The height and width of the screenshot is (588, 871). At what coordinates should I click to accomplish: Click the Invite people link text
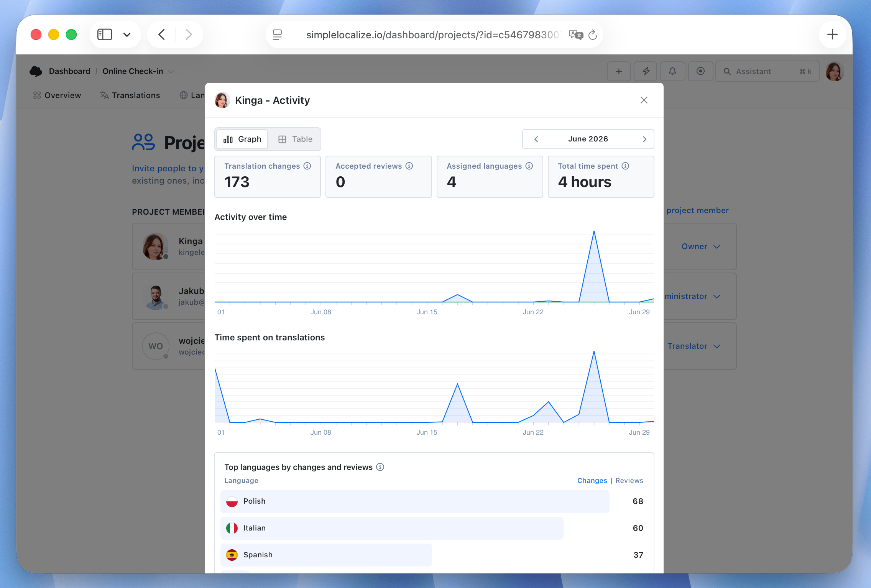168,168
